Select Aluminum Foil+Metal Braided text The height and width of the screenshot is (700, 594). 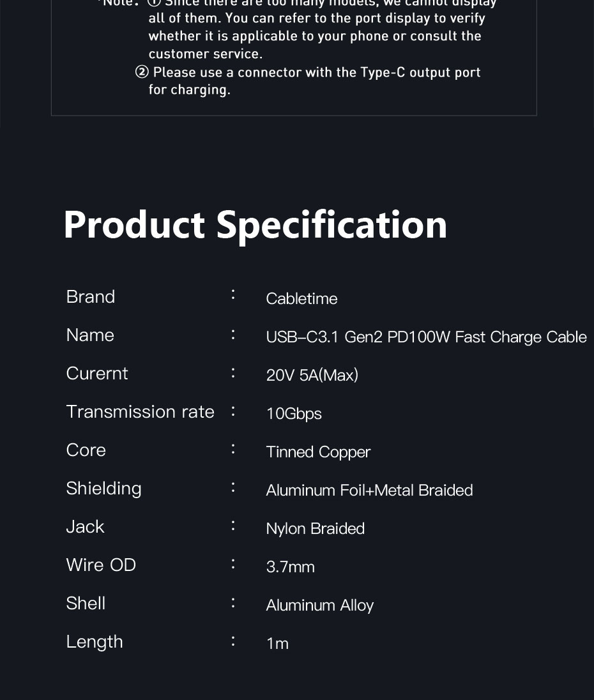pyautogui.click(x=370, y=491)
